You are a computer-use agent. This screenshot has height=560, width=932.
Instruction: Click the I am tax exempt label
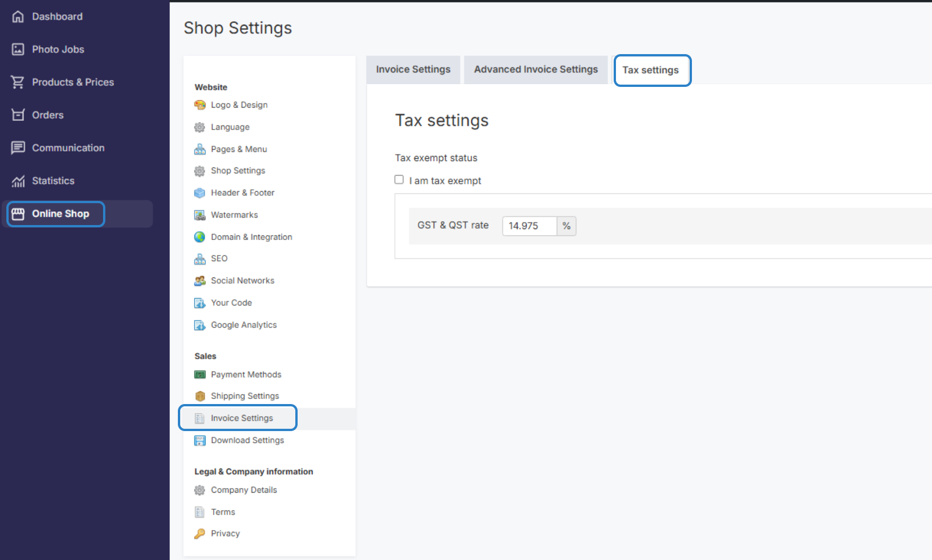[445, 181]
